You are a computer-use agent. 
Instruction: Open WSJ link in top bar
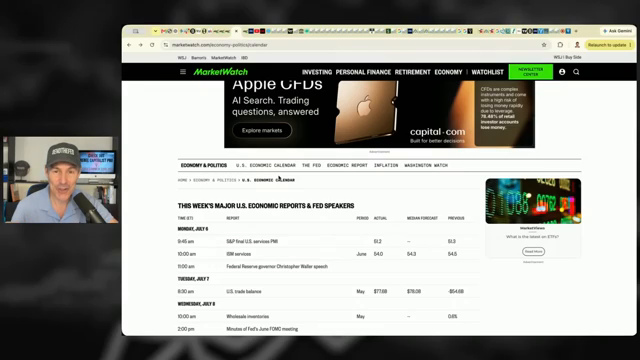pos(182,58)
